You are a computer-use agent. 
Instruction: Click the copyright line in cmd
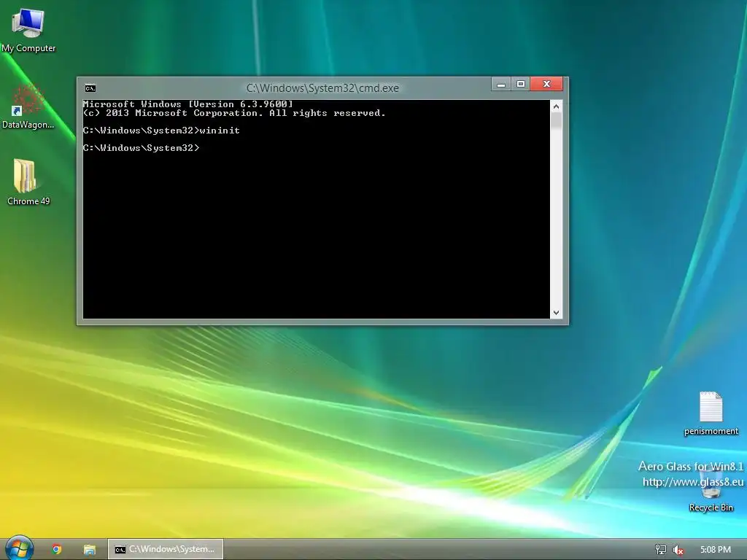coord(234,113)
